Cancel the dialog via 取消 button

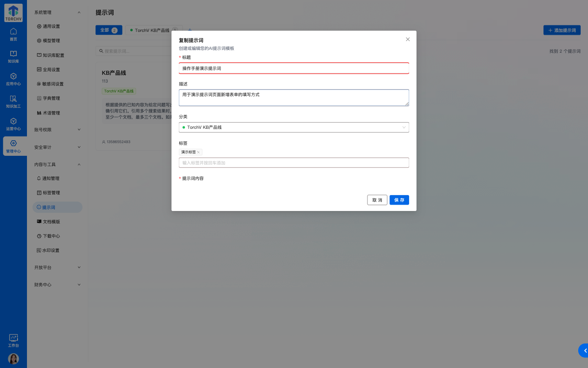point(377,200)
